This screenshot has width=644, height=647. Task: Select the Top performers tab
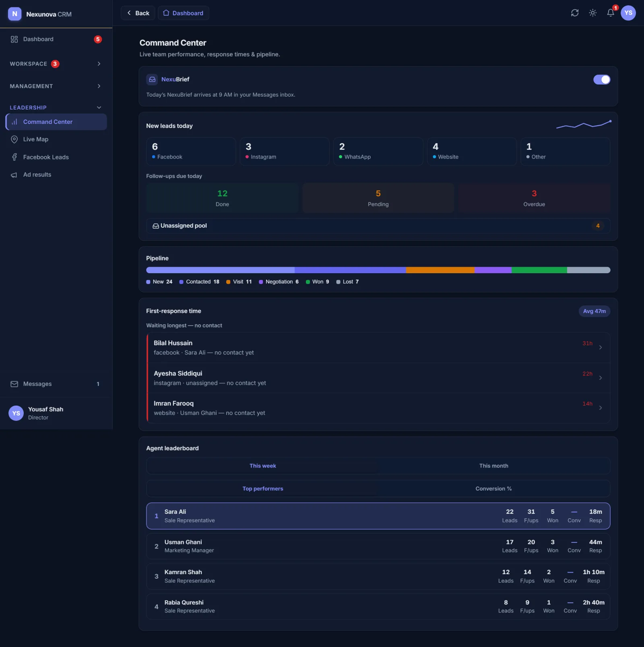(x=262, y=488)
